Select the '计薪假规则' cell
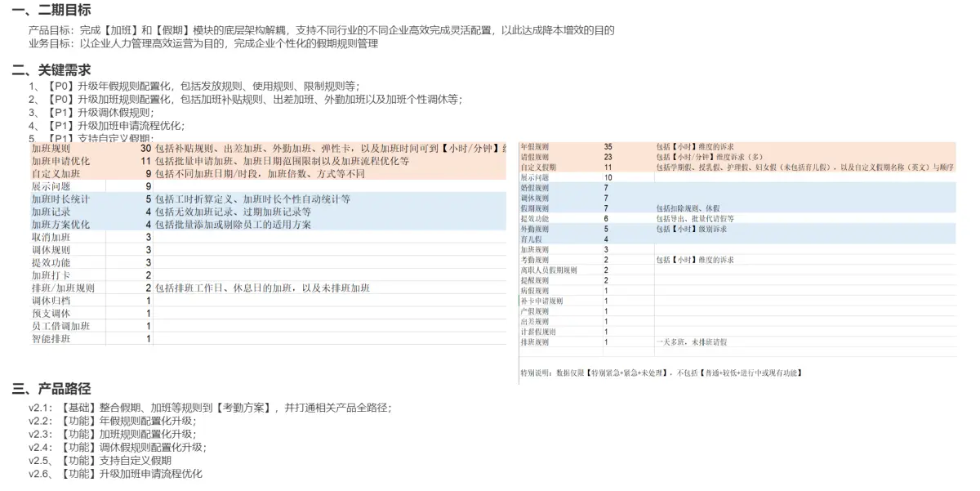 (537, 332)
